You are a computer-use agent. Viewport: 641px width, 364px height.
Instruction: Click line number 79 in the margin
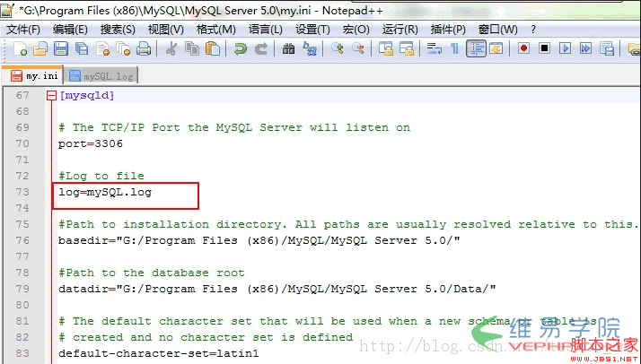point(22,289)
